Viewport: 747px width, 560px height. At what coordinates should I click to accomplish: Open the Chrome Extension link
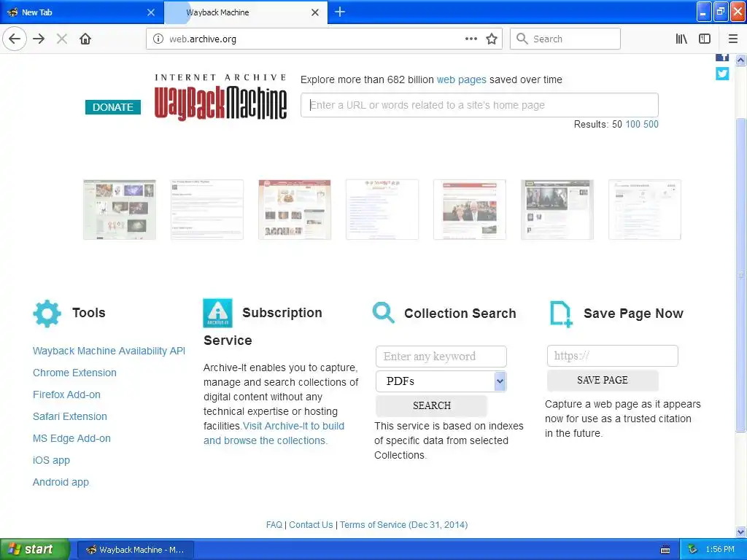point(74,373)
